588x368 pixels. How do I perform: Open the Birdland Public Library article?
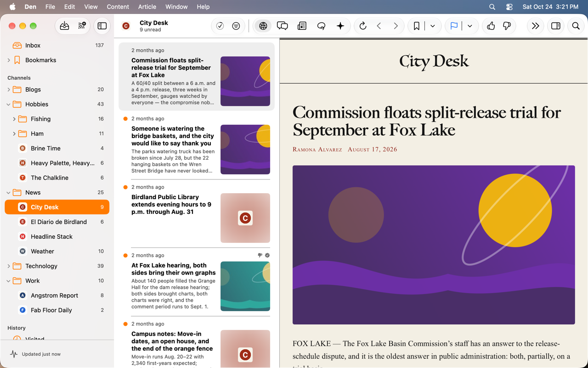click(x=197, y=214)
